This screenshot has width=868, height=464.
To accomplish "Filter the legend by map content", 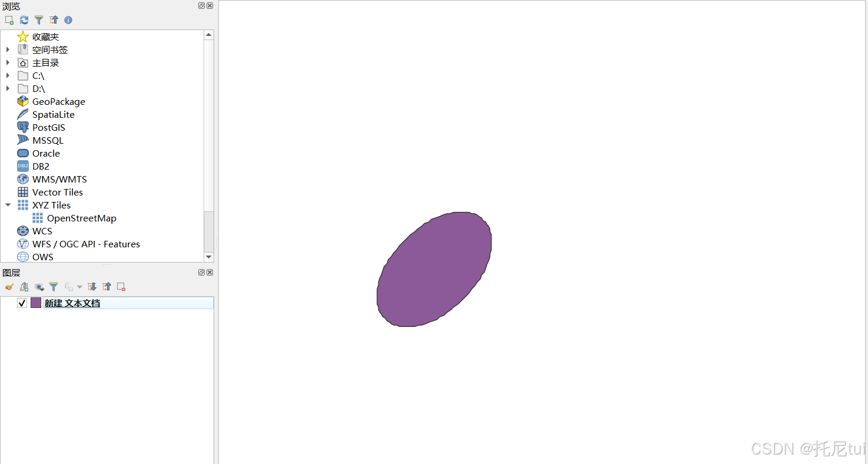I will [x=54, y=287].
